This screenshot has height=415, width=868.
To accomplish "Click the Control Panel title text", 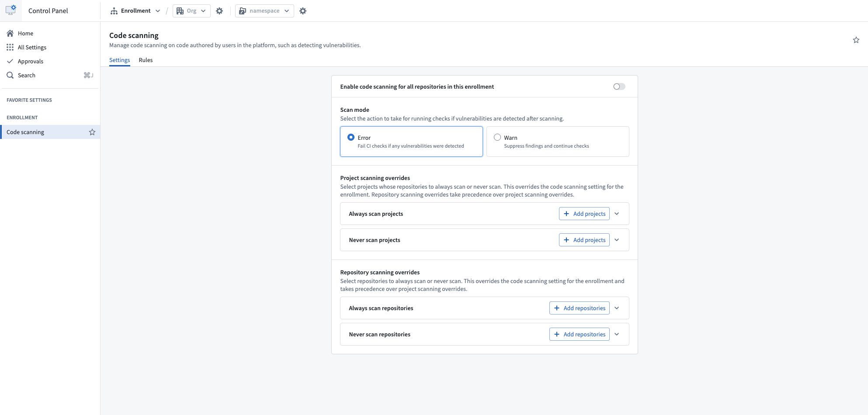I will [48, 11].
